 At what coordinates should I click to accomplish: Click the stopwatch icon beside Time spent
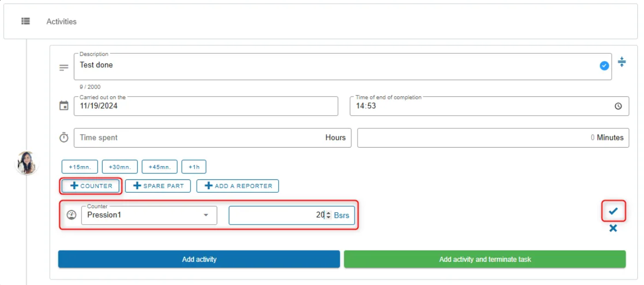click(x=64, y=137)
